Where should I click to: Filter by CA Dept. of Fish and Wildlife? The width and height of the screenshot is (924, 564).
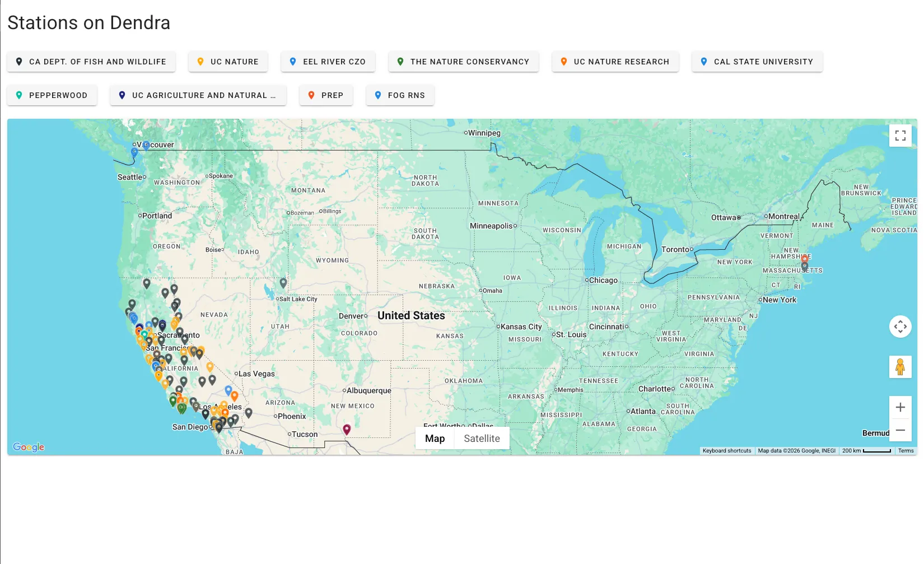(91, 62)
